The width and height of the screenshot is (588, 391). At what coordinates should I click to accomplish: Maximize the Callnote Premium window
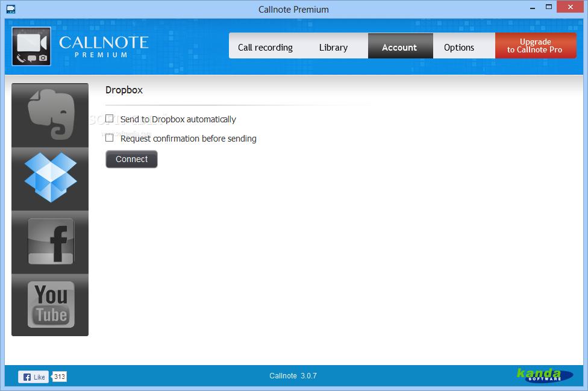point(549,7)
